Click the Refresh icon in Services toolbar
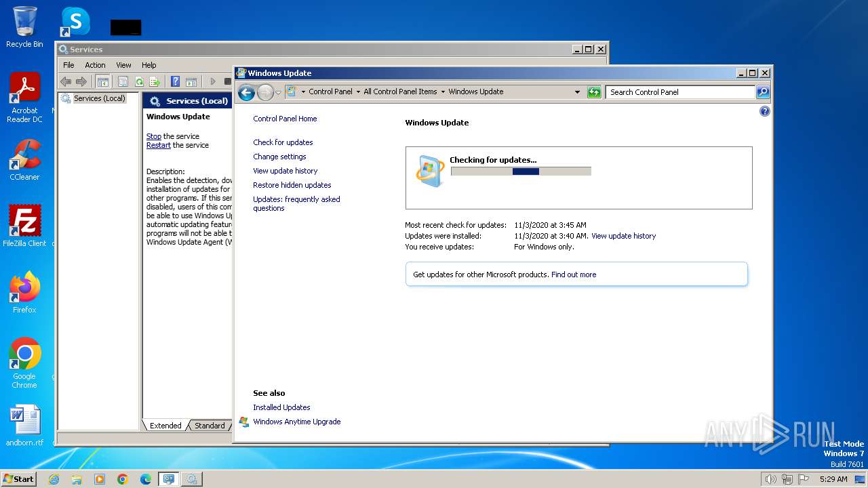868x488 pixels. pos(139,81)
